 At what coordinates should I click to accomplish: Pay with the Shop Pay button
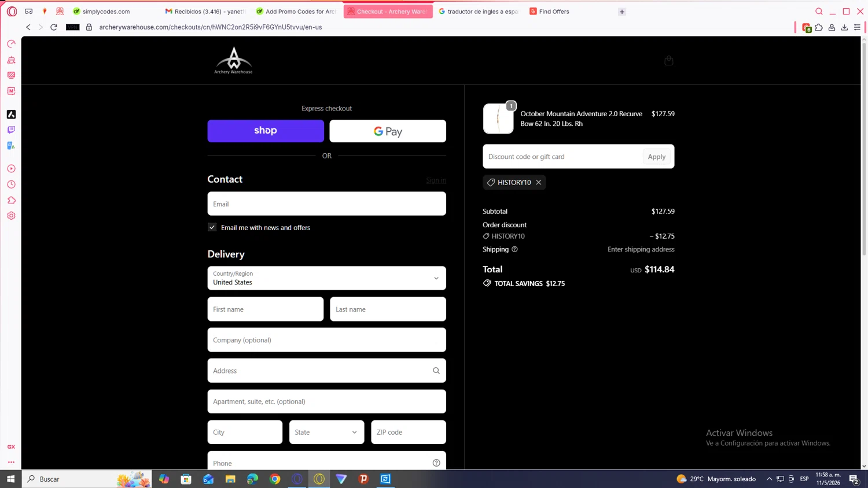266,131
